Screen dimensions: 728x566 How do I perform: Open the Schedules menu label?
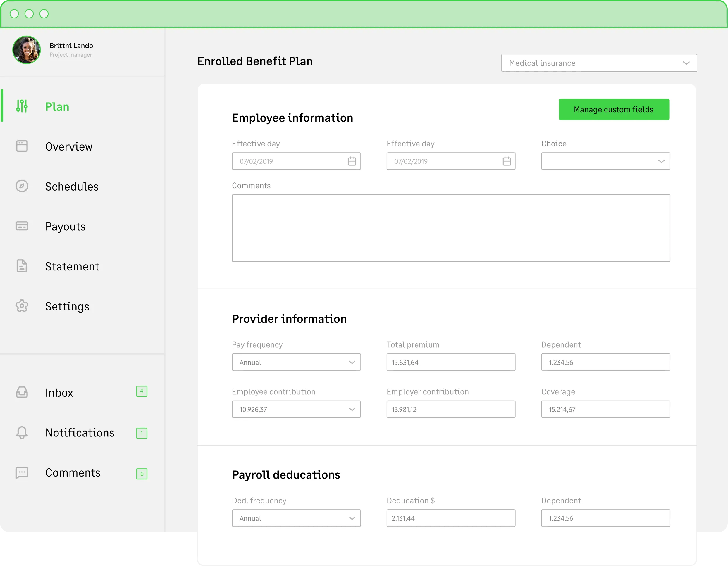tap(72, 187)
